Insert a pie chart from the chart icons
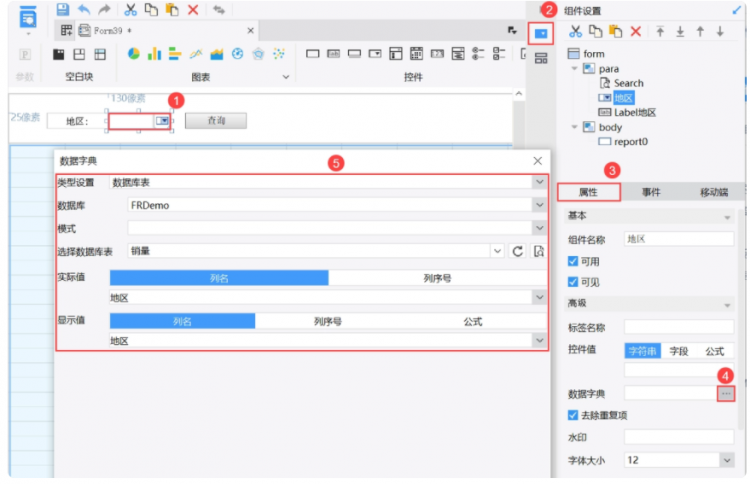750x484 pixels. 133,54
